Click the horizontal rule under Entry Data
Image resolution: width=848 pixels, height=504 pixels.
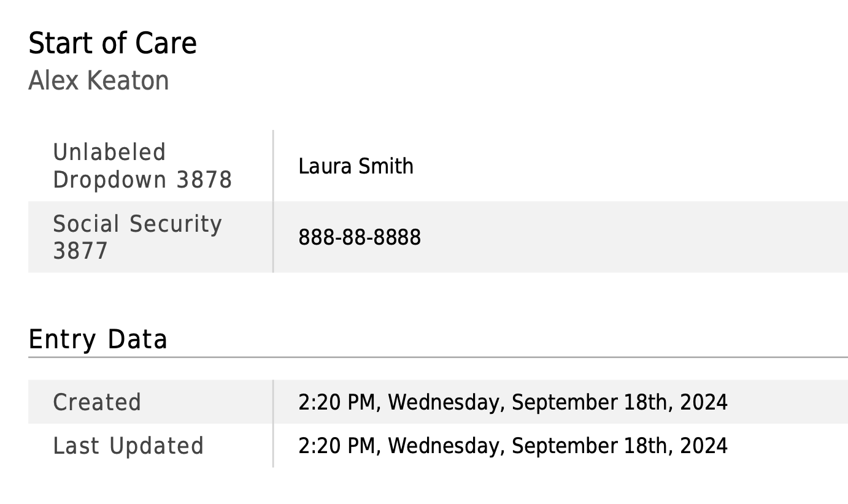(x=438, y=357)
